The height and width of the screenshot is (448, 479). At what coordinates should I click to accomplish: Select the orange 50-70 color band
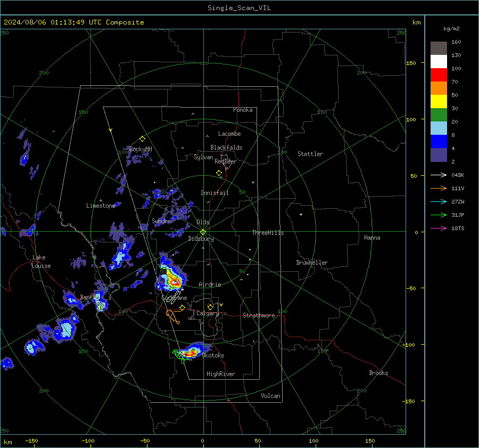[439, 88]
